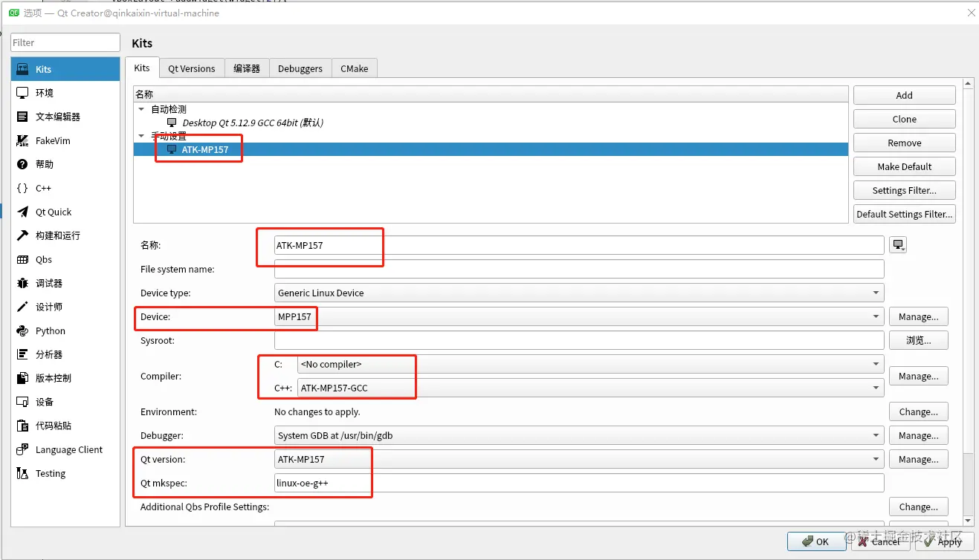Viewport: 979px width, 560px height.
Task: Select the Qbs settings category
Action: tap(65, 259)
